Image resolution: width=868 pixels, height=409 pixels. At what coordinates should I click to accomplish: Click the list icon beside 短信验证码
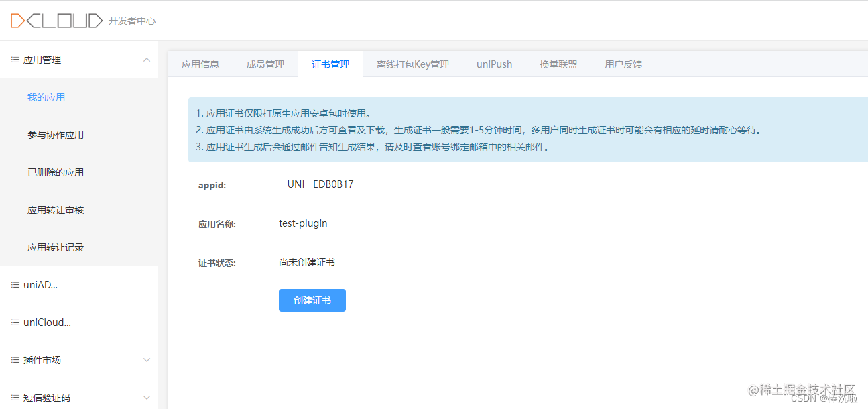click(14, 397)
